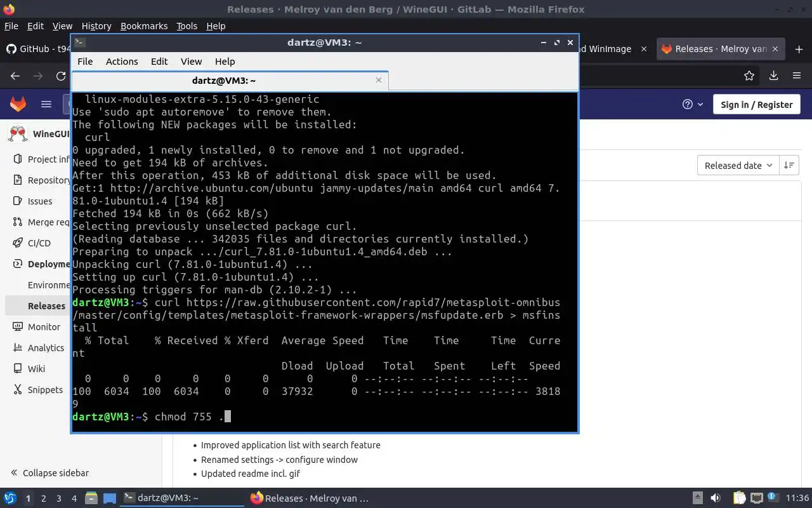
Task: Open the Tools menu in Firefox
Action: tap(187, 26)
